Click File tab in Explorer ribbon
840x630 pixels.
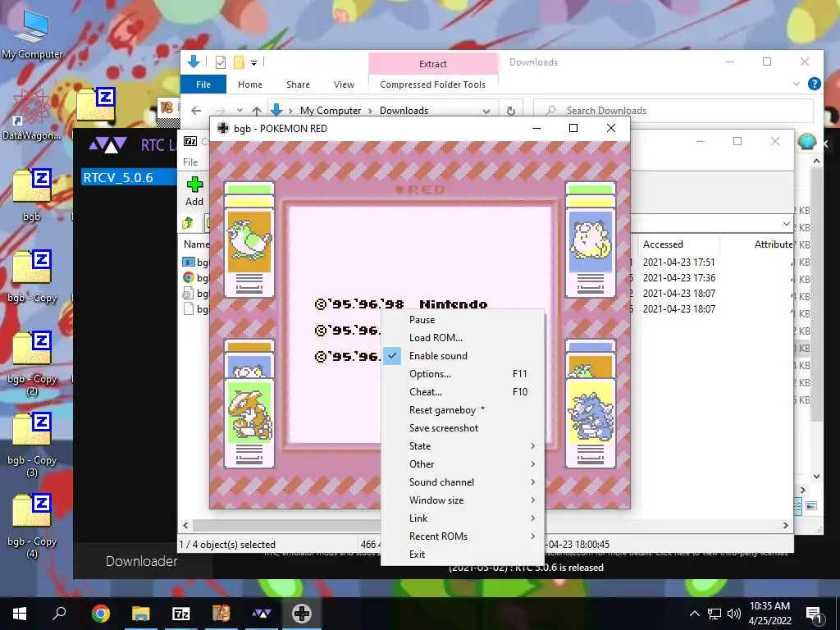pyautogui.click(x=203, y=84)
